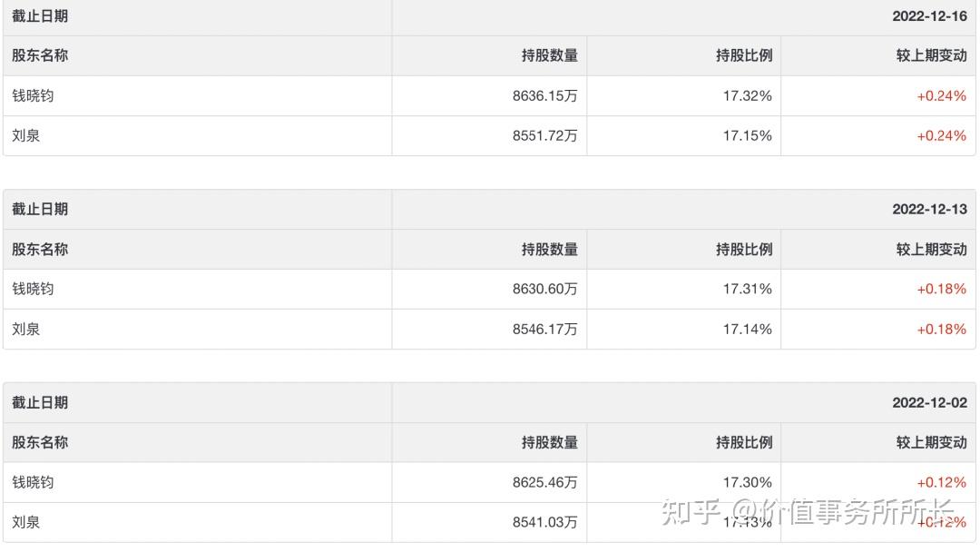Click the 17.15% holding ratio cell
This screenshot has width=980, height=552.
pos(747,135)
